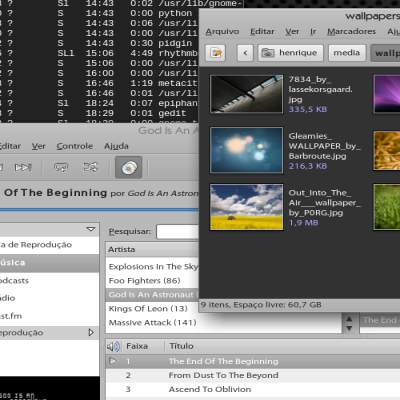
Task: Open Ver menu in Rhythmbox
Action: [x=39, y=146]
